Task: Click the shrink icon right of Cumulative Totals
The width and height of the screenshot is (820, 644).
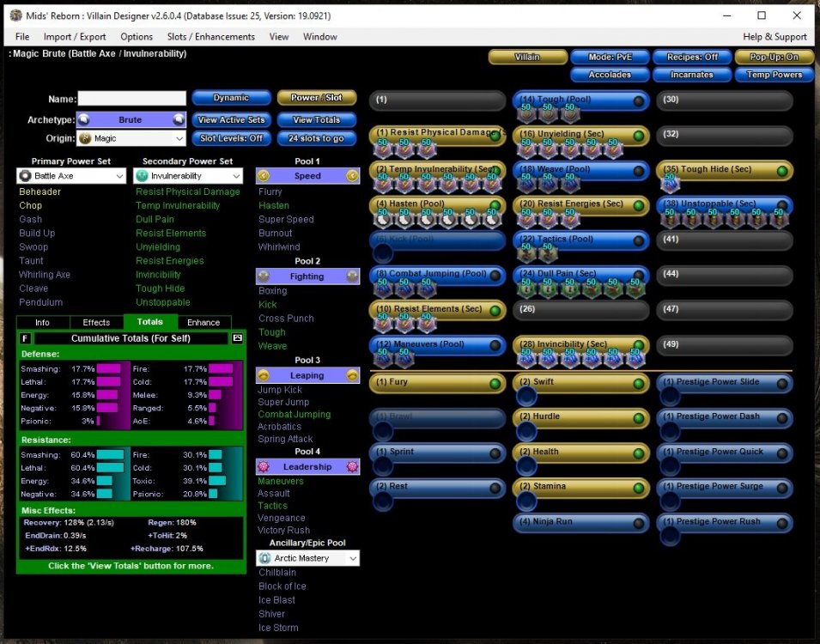Action: pyautogui.click(x=238, y=338)
